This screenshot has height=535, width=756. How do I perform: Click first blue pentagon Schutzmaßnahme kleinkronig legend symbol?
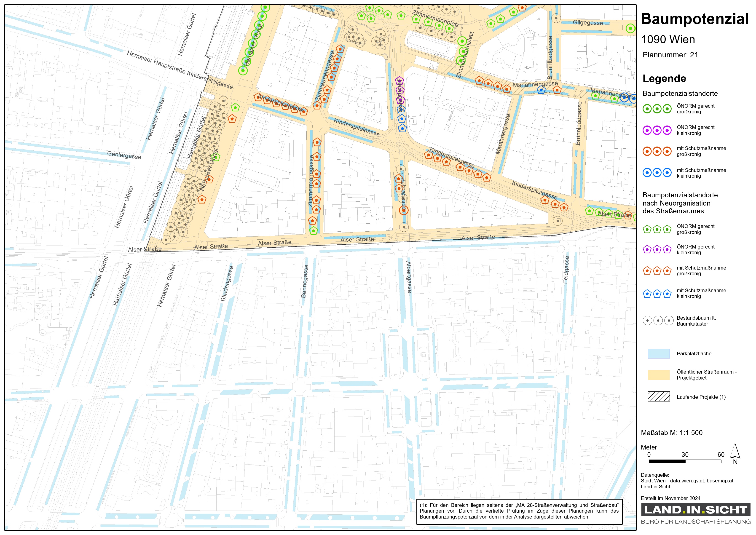[647, 294]
